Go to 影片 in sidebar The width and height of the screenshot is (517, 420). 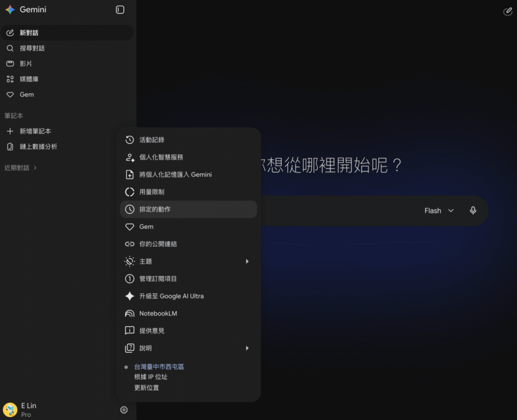(67, 64)
